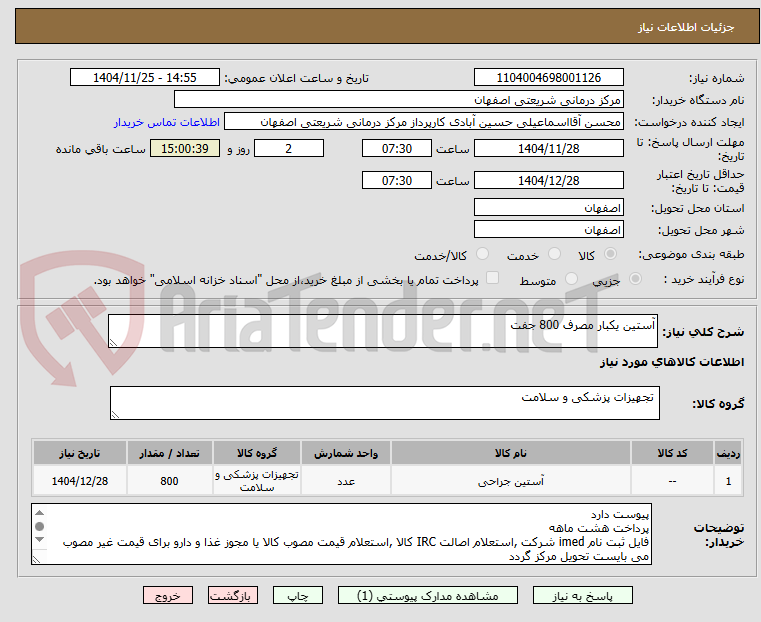The height and width of the screenshot is (622, 761).
Task: Click the ایجاد کننده درخواست field
Action: (x=423, y=122)
